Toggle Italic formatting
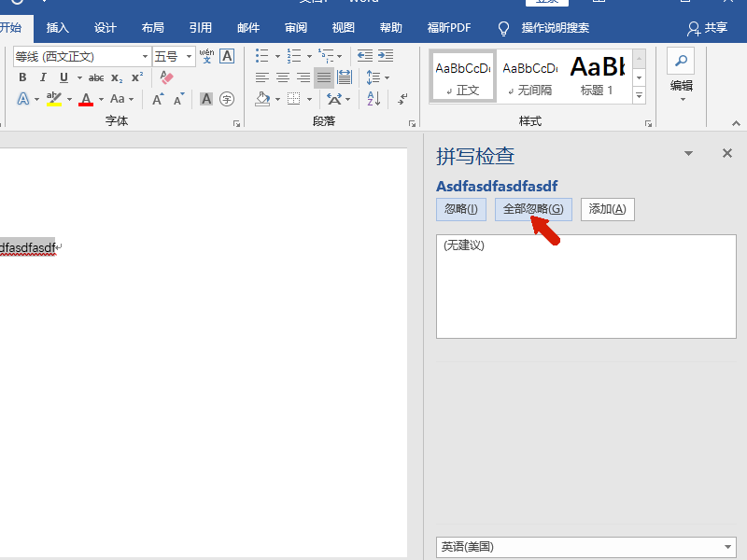Image resolution: width=747 pixels, height=560 pixels. click(43, 77)
